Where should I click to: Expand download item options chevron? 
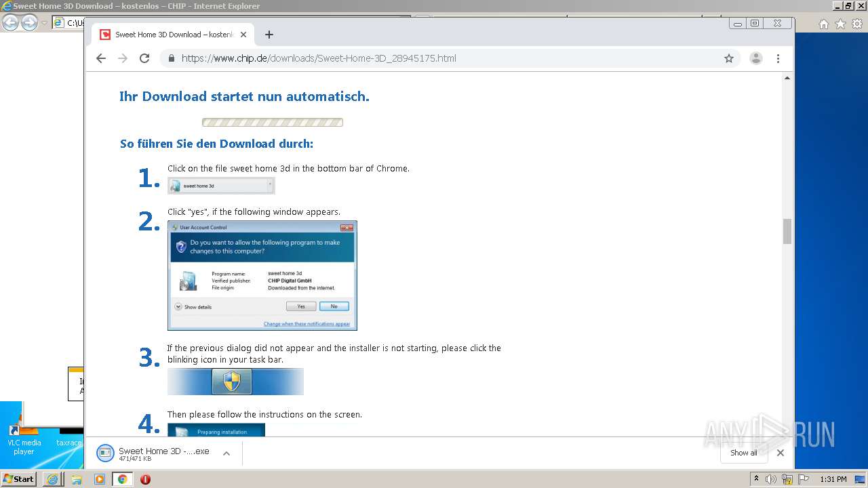226,453
